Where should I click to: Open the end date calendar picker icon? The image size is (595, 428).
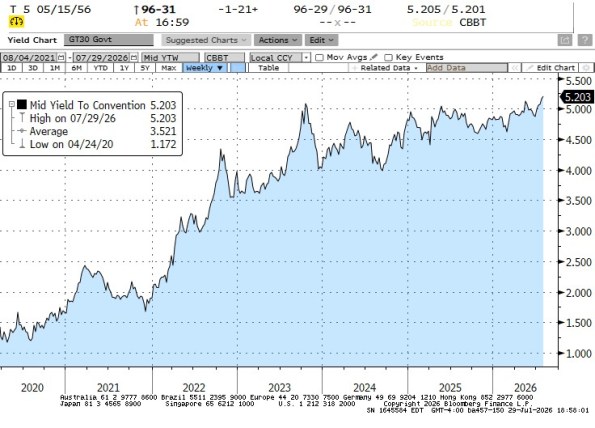pyautogui.click(x=134, y=58)
